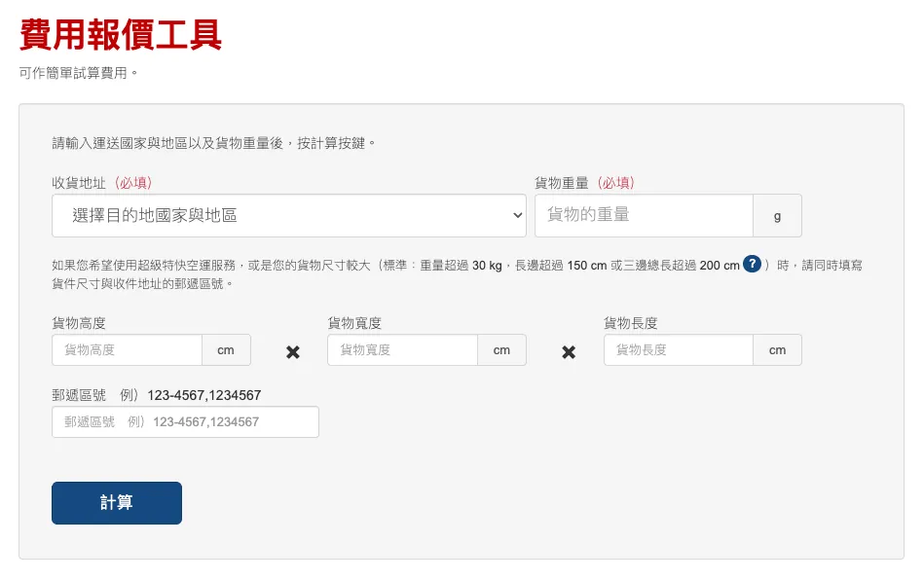
Task: Click the multiplication sign between width and length
Action: 569,352
